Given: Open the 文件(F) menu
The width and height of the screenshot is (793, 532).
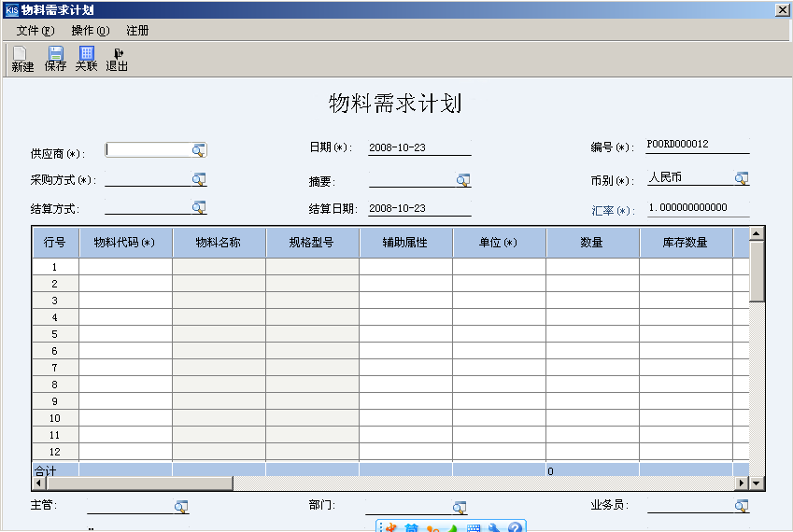Looking at the screenshot, I should [x=35, y=31].
